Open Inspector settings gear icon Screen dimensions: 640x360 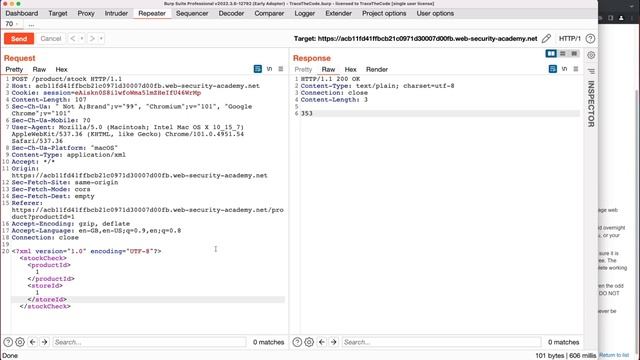(591, 55)
